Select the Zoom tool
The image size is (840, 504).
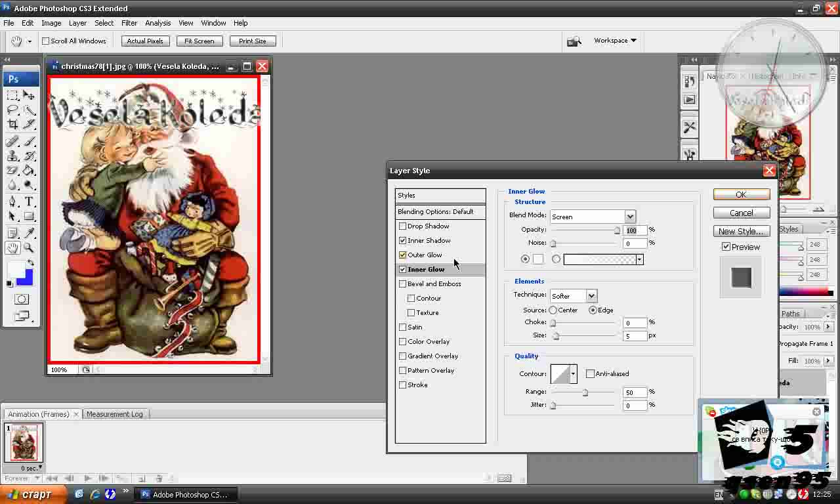coord(30,248)
